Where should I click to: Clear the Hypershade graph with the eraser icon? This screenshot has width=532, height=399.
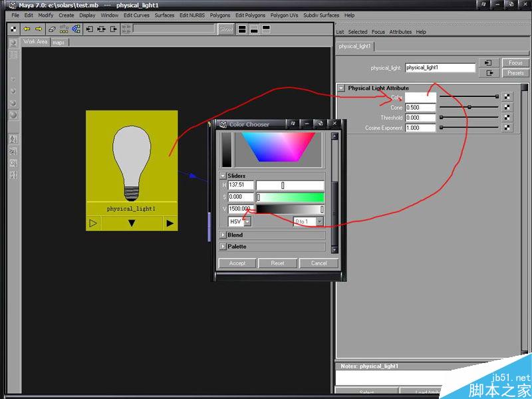tap(53, 29)
